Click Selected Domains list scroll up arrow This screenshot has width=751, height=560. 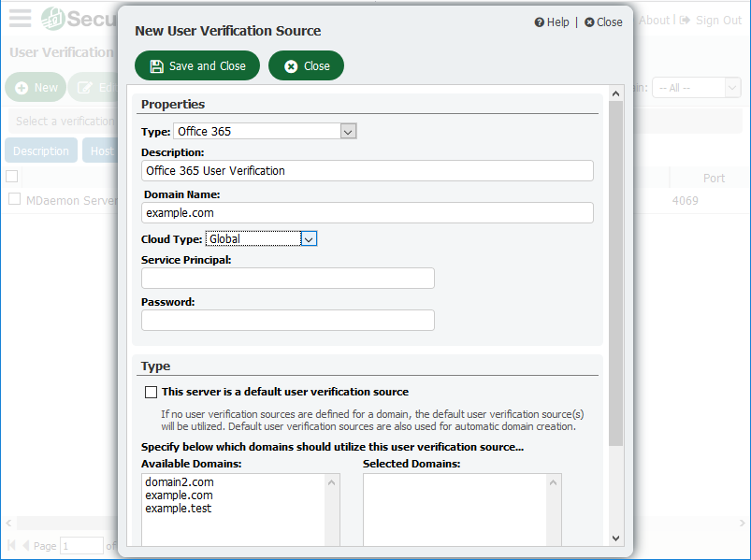point(553,482)
